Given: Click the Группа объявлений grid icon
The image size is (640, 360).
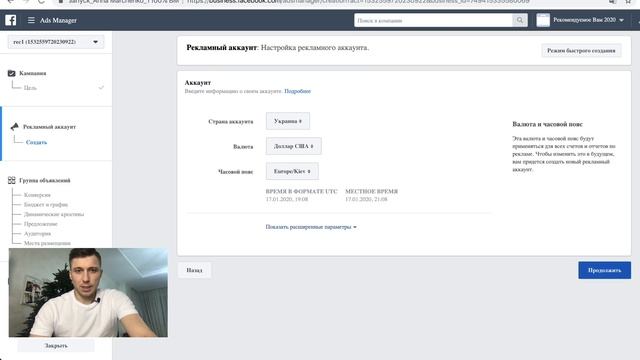Looking at the screenshot, I should (11, 180).
